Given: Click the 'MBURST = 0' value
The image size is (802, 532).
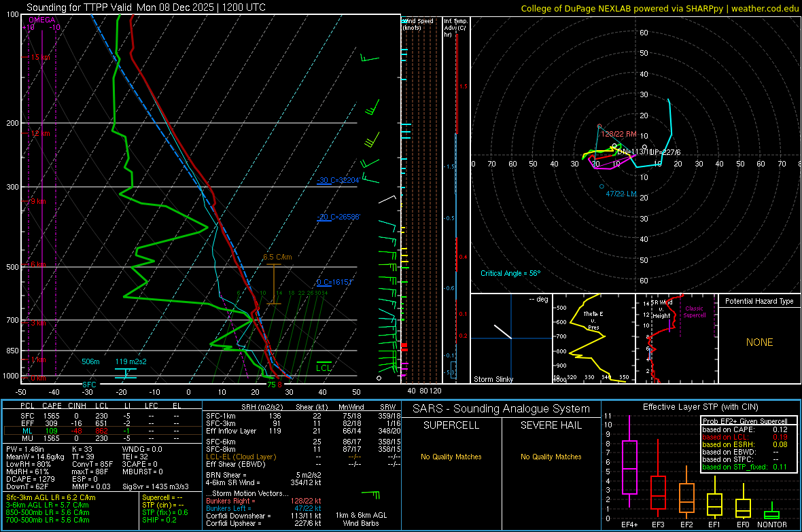Looking at the screenshot, I should click(x=142, y=472).
